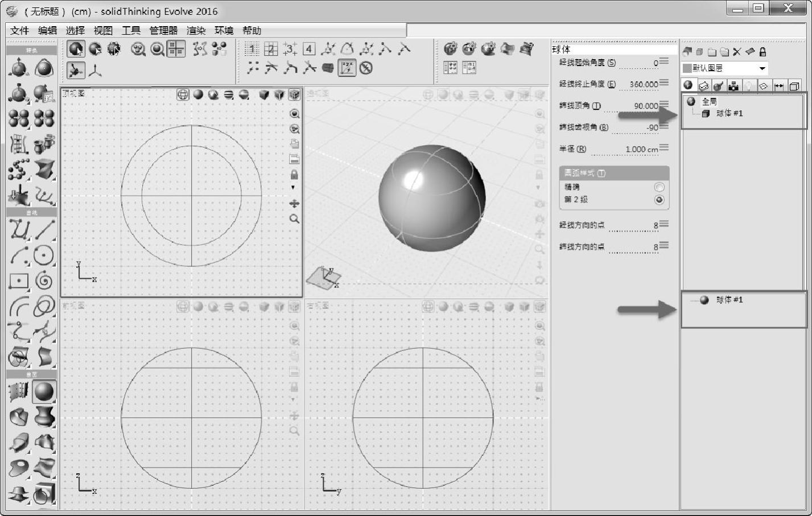Select the Sphere surface tool

pos(44,391)
